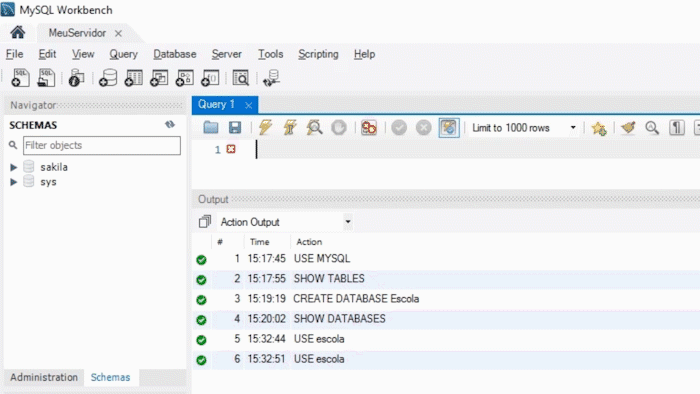Close the MeuServidor connection tab
The height and width of the screenshot is (394, 700).
pos(118,33)
